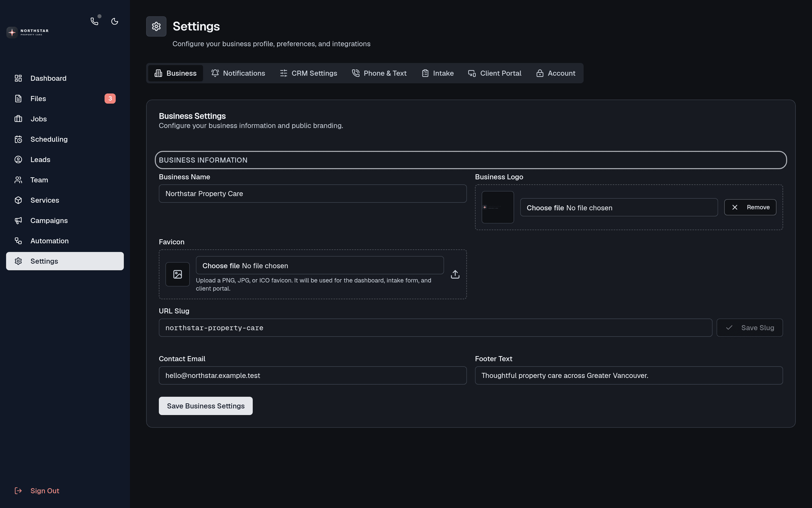Click the Phone & Text handset icon
The height and width of the screenshot is (508, 812).
[x=356, y=73]
